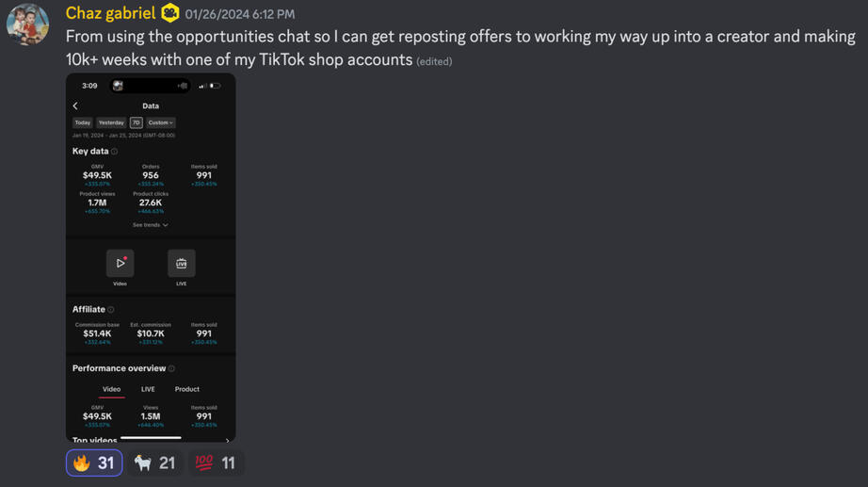868x487 pixels.
Task: Click Chaz gabriel's profile avatar
Action: click(27, 24)
